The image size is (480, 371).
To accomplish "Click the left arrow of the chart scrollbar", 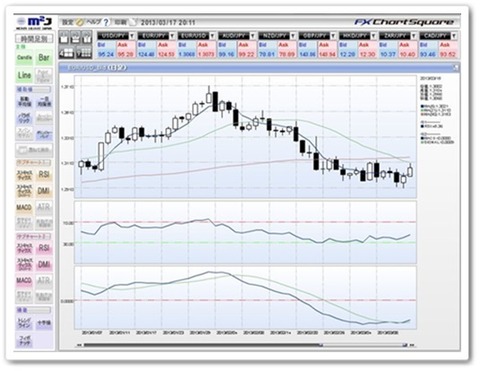I will click(x=79, y=345).
